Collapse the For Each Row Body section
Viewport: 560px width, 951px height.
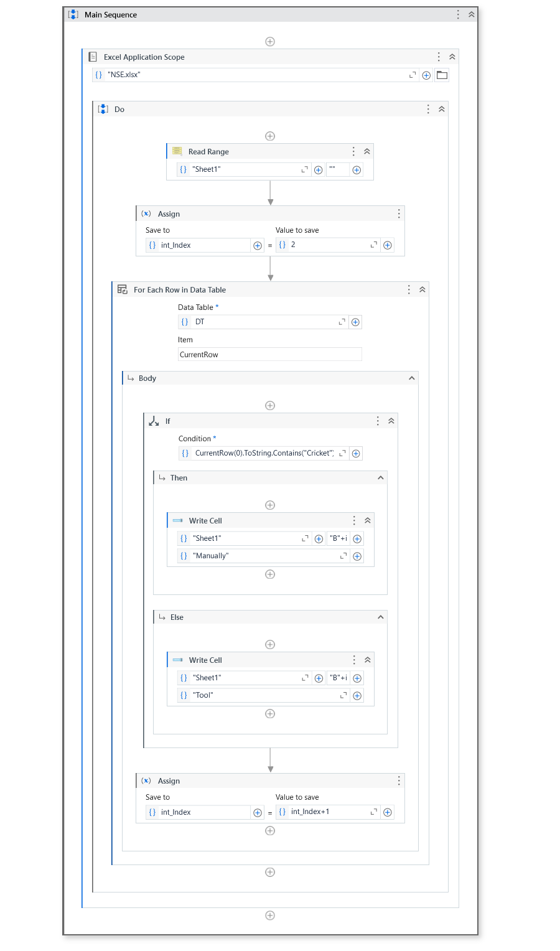click(x=411, y=378)
